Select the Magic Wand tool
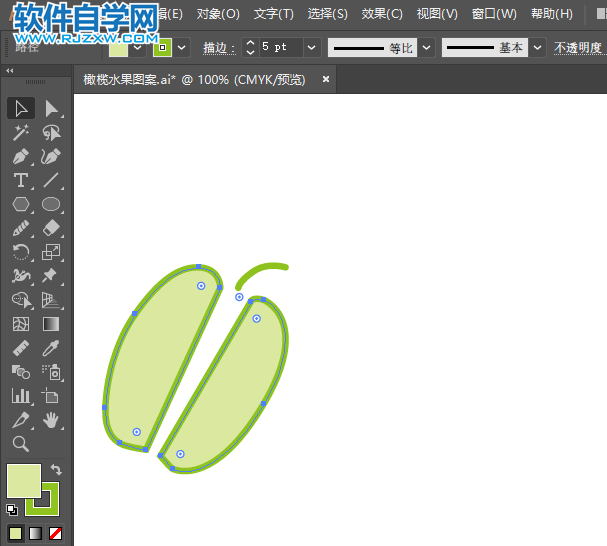Viewport: 607px width, 546px height. tap(21, 132)
